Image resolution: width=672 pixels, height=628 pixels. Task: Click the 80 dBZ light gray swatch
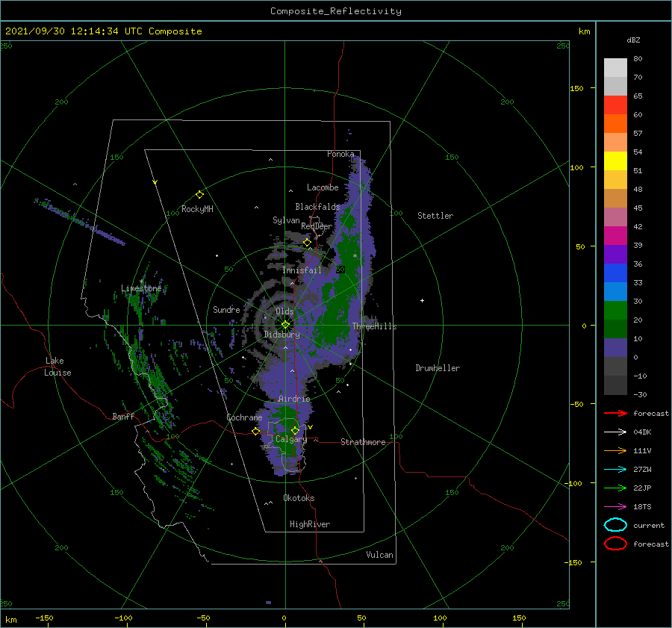615,67
